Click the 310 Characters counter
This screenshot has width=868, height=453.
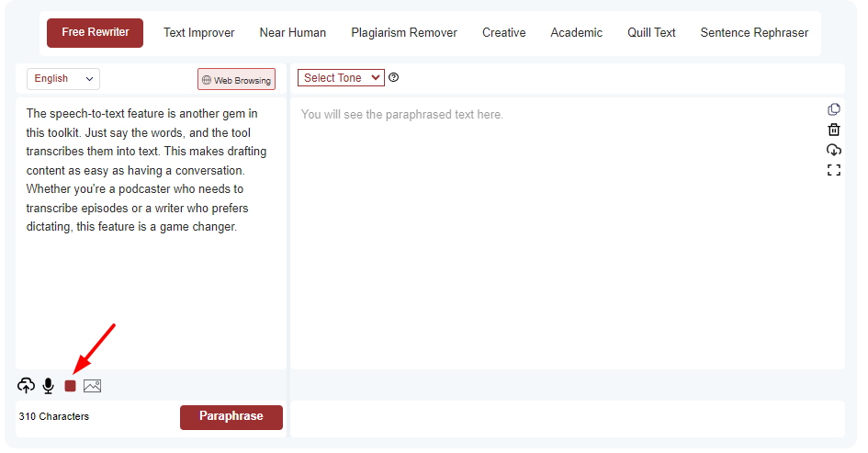pyautogui.click(x=53, y=416)
